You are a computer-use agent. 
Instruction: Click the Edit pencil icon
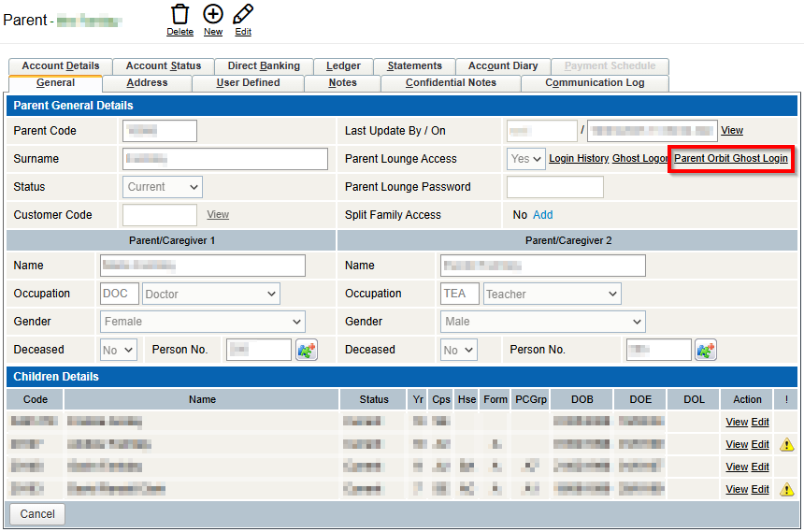243,14
